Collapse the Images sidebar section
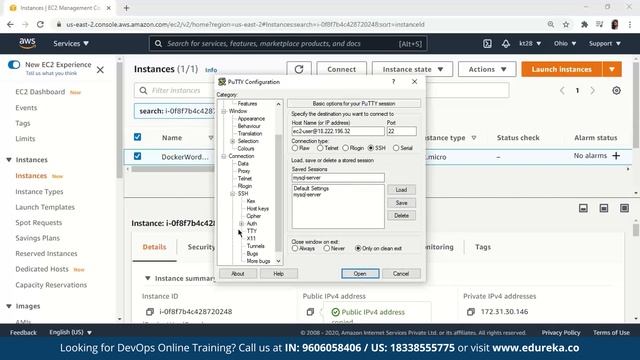 click(9, 306)
